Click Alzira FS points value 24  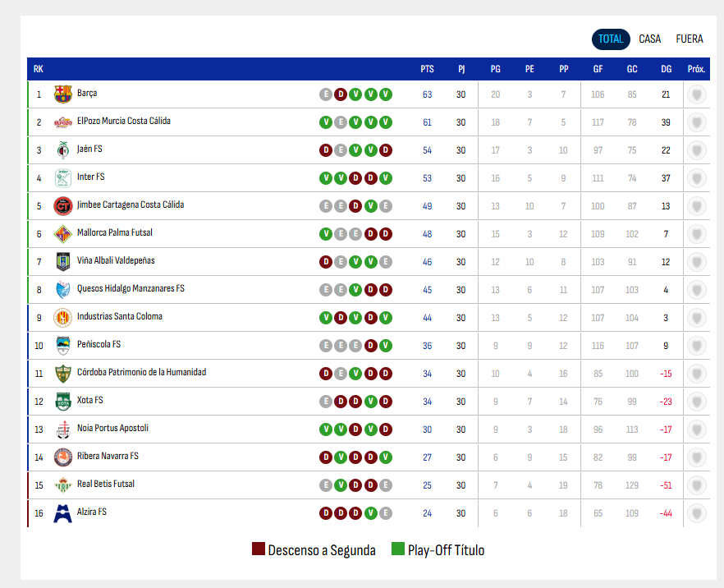[x=427, y=513]
